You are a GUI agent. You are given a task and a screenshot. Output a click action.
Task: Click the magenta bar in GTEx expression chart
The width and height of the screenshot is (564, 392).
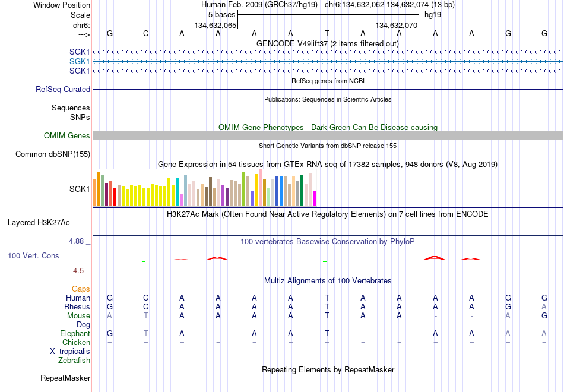315,198
